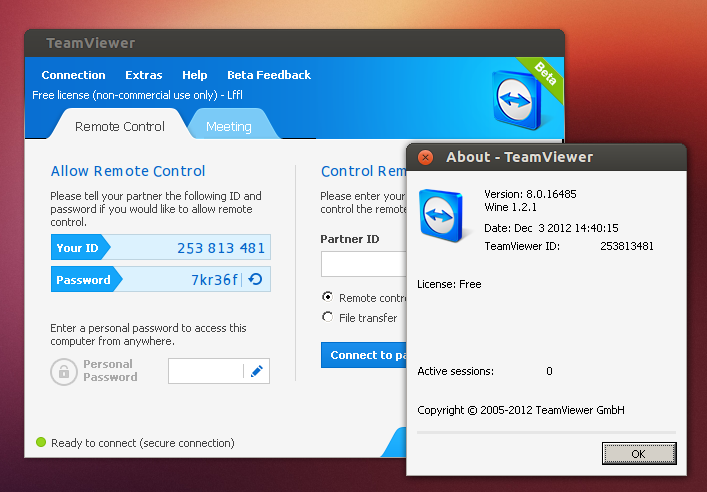707x492 pixels.
Task: Click the green ready status indicator
Action: point(41,442)
